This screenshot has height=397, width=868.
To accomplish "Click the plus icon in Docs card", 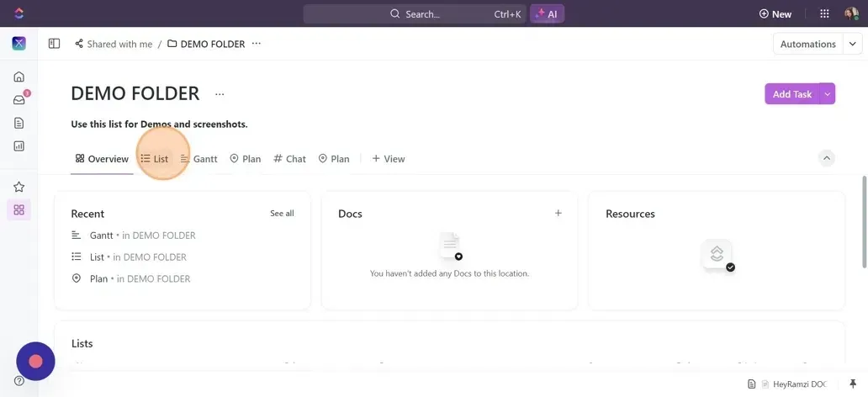I will [x=558, y=214].
